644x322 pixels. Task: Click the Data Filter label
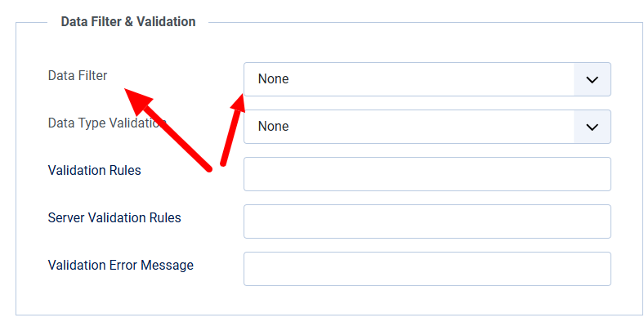pos(78,75)
